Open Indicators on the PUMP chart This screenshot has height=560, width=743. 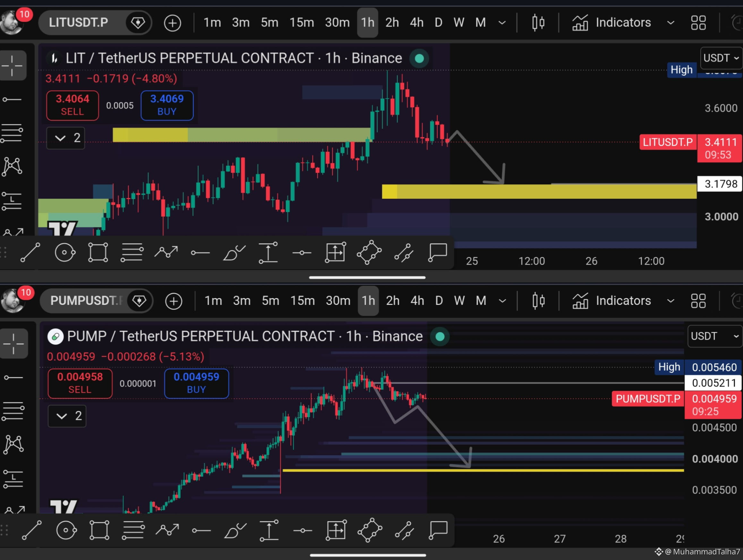611,301
